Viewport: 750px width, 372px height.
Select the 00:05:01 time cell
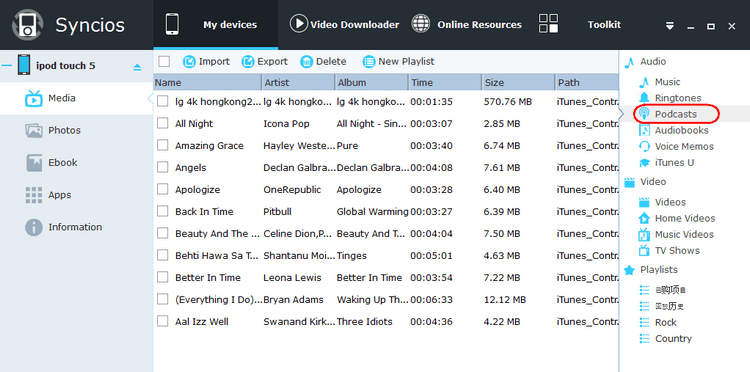[431, 255]
